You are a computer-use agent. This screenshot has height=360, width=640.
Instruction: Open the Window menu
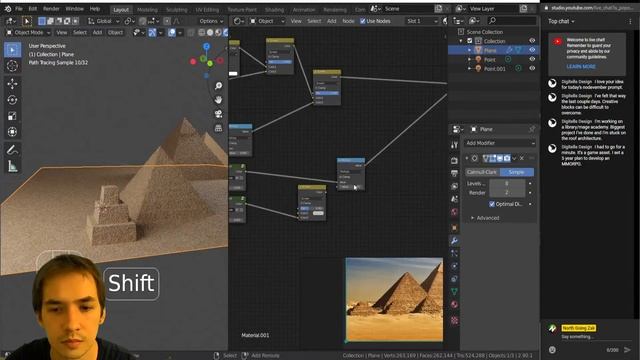click(75, 9)
